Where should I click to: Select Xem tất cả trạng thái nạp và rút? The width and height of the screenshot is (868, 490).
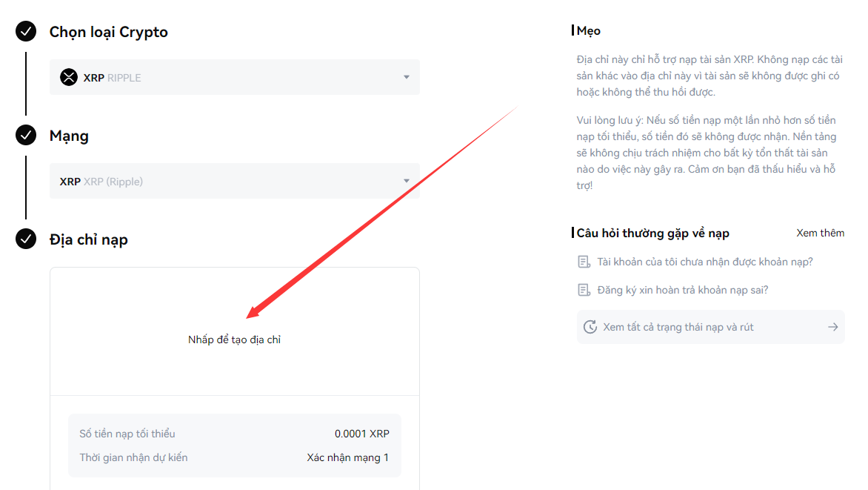pyautogui.click(x=678, y=327)
